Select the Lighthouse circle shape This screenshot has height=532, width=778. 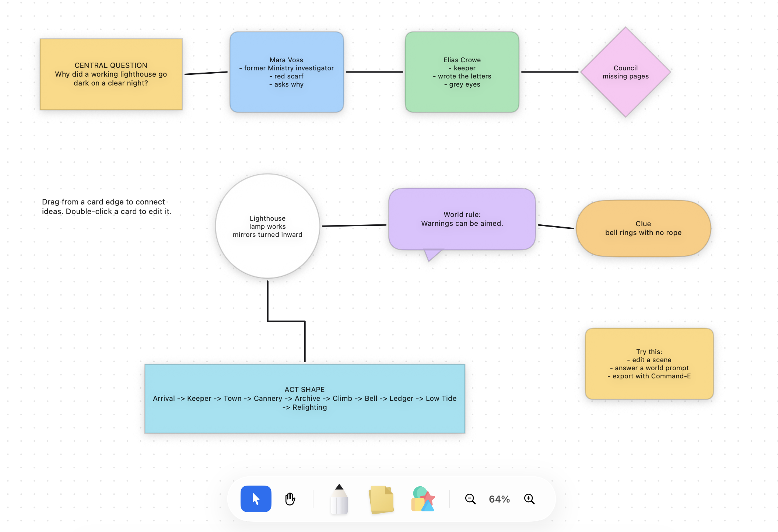(267, 226)
